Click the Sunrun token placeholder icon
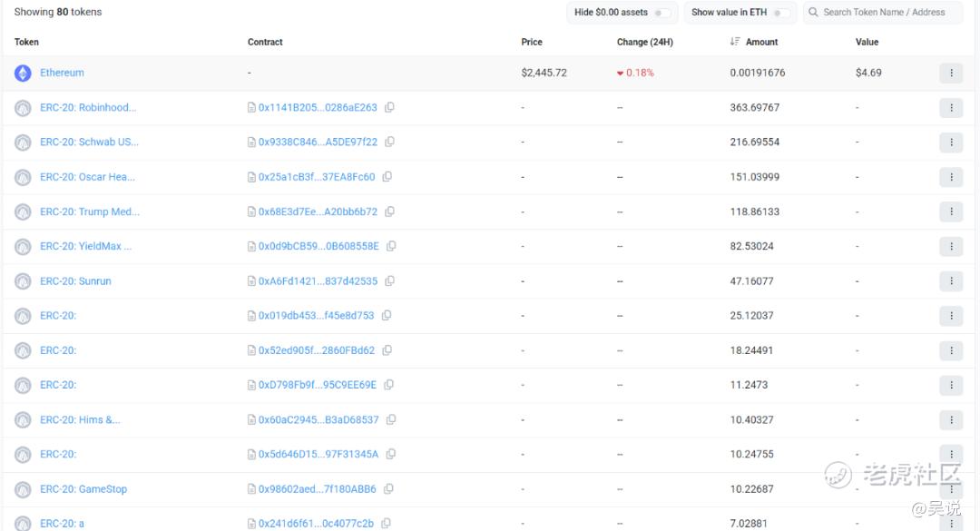Viewport: 980px width, 531px height. pos(23,281)
